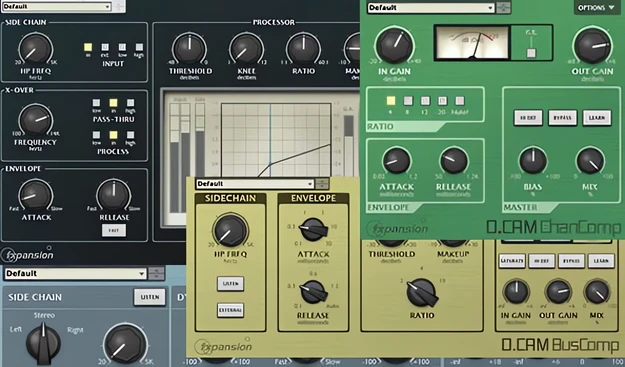Enable the 'low' INPUT switch in Side Chain
The image size is (625, 367).
(122, 47)
